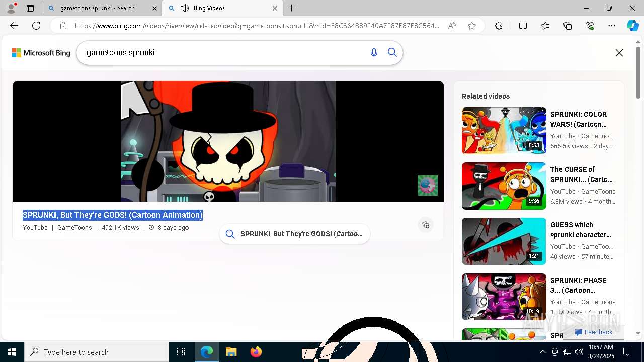This screenshot has width=644, height=362.
Task: Open Settings and more ellipsis menu
Action: [x=612, y=26]
